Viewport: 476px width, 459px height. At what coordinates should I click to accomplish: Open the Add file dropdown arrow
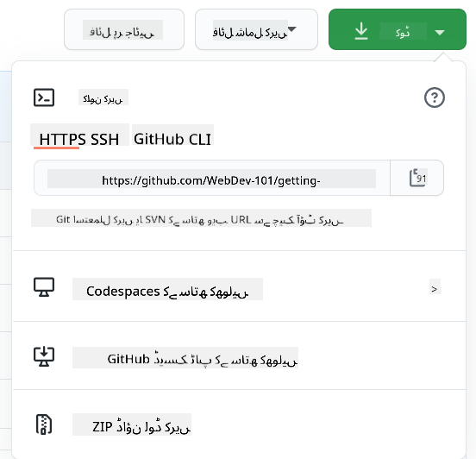pos(291,29)
